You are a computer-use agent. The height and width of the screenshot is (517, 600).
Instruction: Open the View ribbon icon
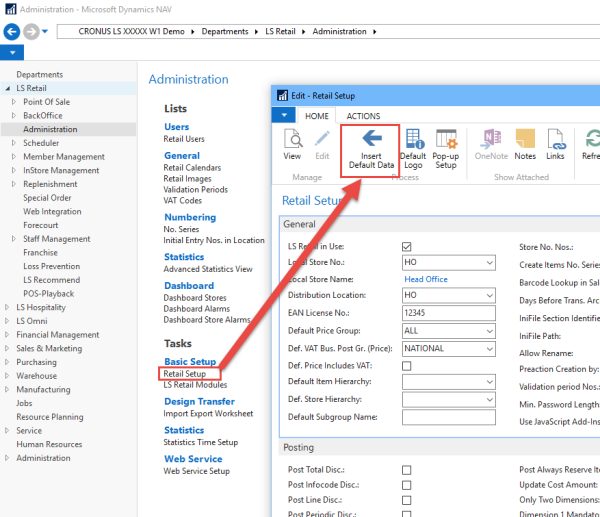[292, 140]
